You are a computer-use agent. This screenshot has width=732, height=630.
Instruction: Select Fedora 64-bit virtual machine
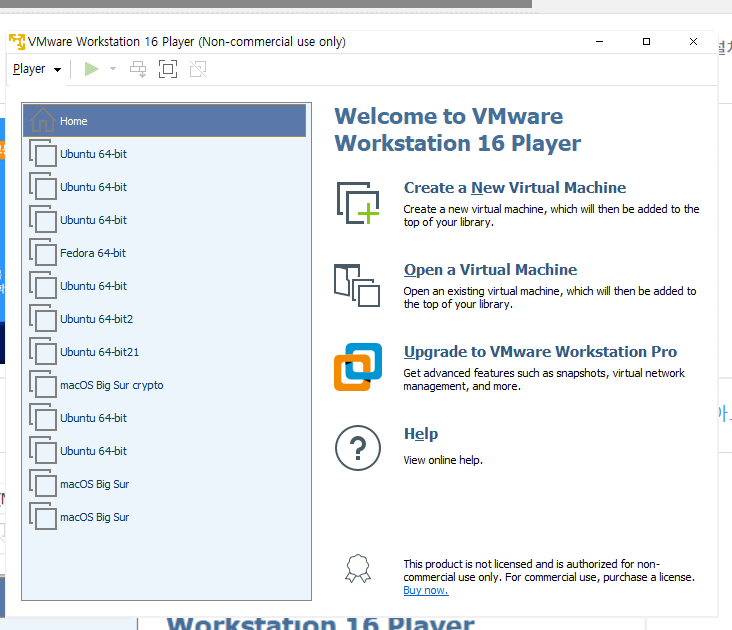click(164, 253)
